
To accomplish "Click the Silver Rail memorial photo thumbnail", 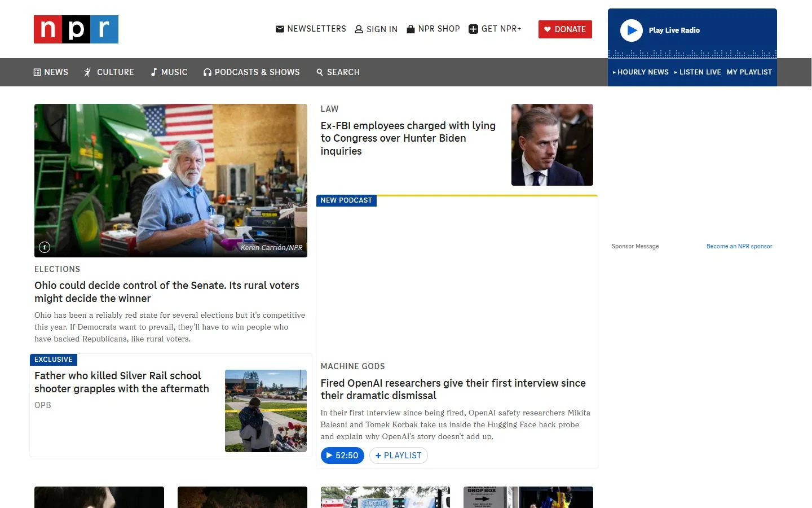I will (266, 411).
